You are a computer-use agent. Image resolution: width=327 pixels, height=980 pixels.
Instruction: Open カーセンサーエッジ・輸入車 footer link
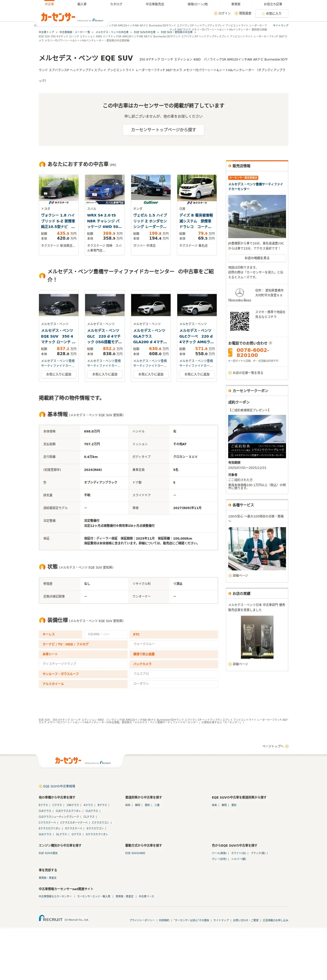coord(94,896)
